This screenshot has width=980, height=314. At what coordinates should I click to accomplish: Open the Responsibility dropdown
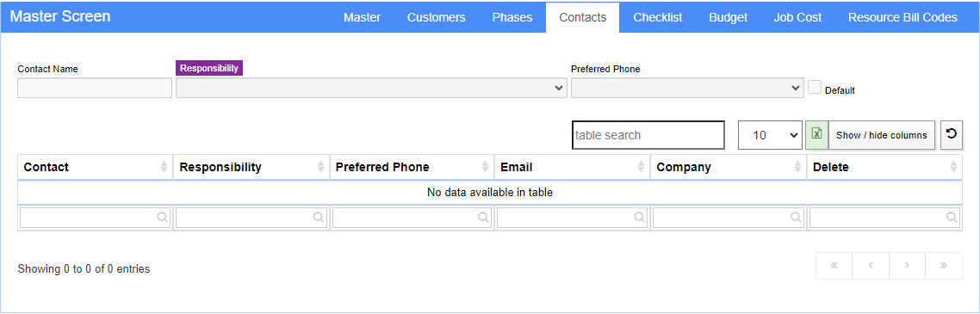(371, 88)
